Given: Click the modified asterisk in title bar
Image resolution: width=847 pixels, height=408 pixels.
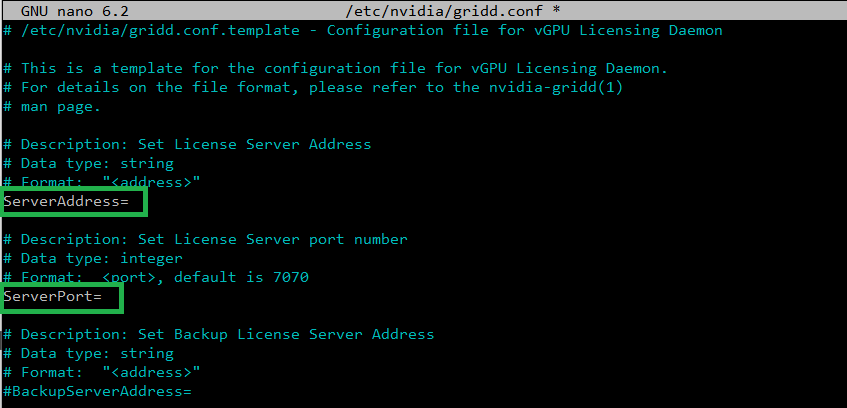Looking at the screenshot, I should click(x=556, y=10).
